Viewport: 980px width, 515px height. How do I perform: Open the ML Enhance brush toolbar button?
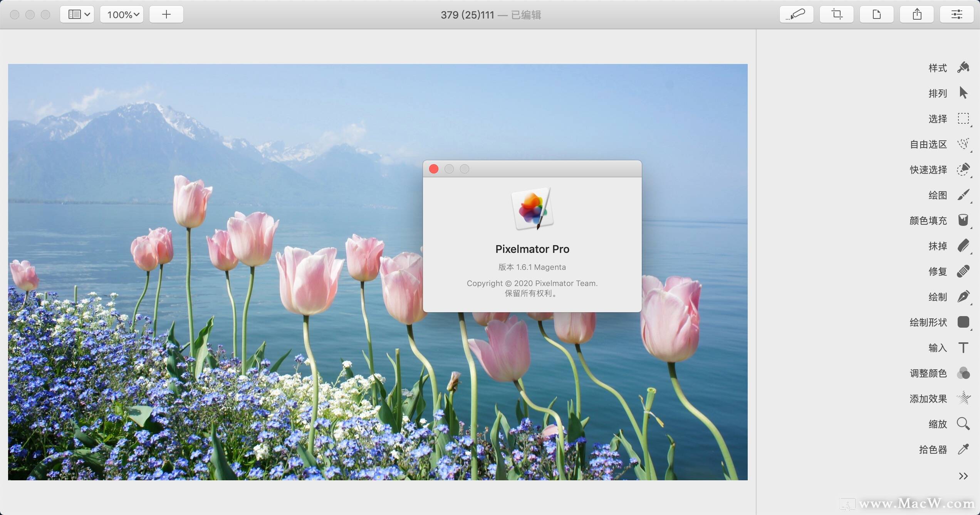pos(796,15)
